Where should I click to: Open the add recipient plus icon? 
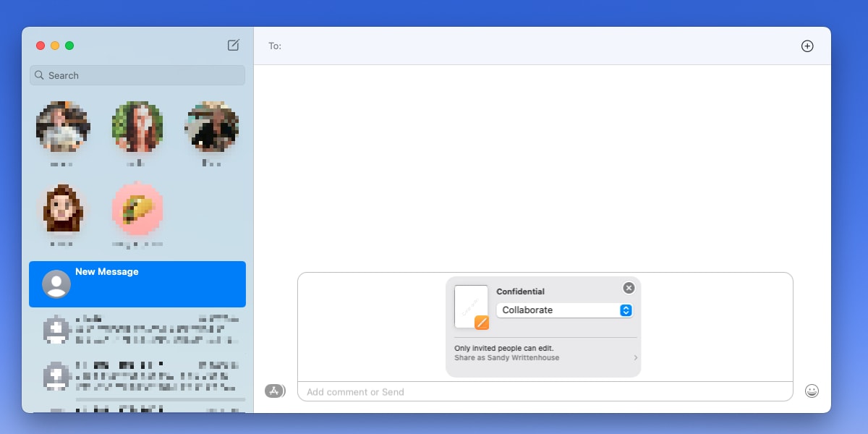pos(807,46)
